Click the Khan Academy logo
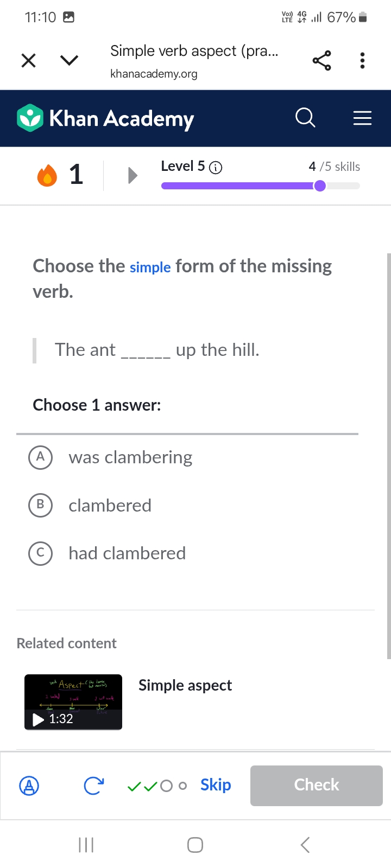Screen dimensions: 391x868 pos(106,118)
